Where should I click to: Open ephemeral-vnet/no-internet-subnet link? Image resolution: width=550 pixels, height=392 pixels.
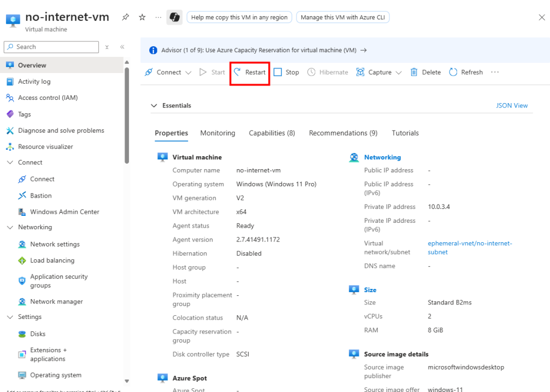[469, 248]
